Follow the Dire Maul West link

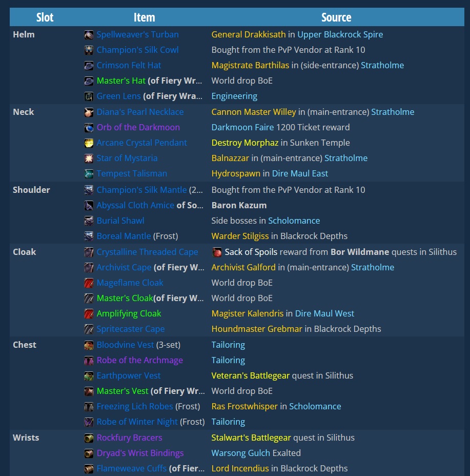324,313
